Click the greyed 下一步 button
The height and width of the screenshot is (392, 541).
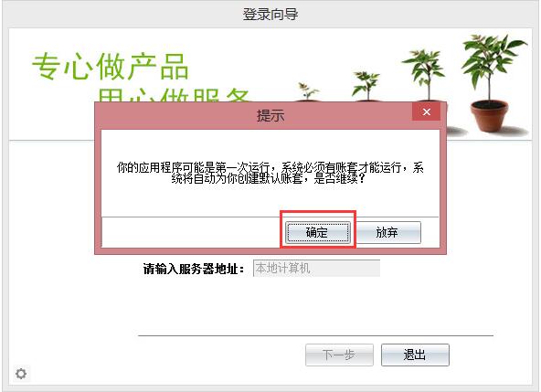click(x=339, y=355)
